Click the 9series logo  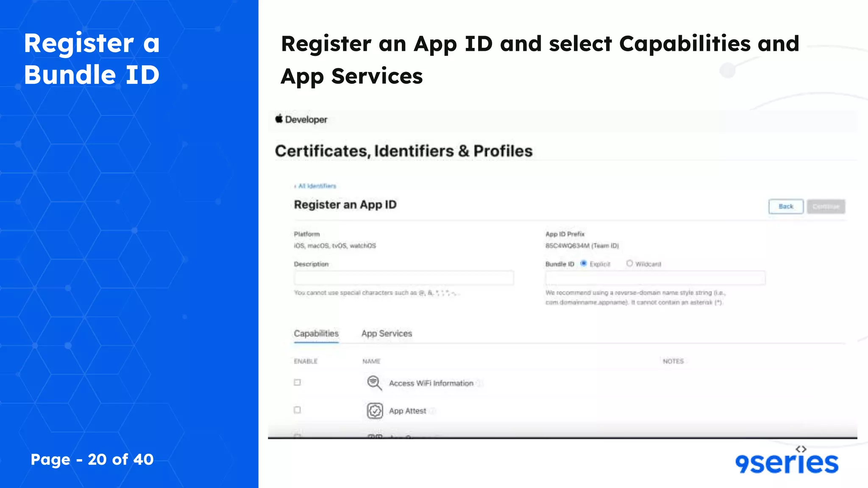pos(787,460)
